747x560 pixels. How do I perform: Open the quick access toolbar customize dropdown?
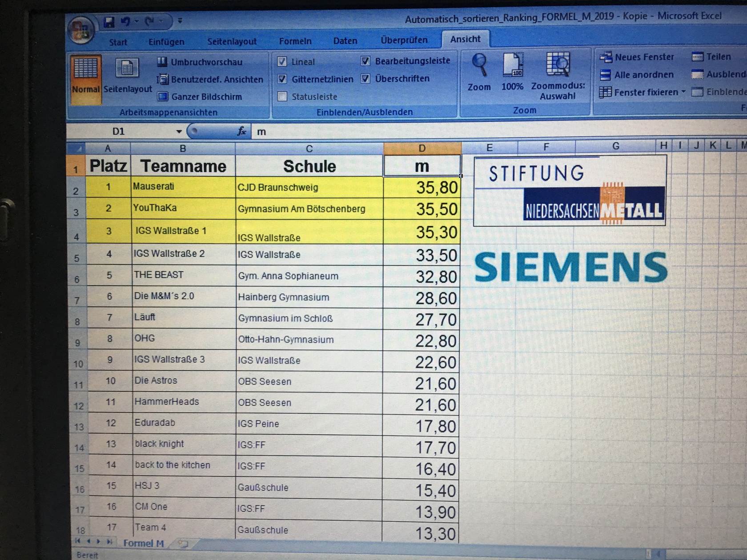click(180, 20)
